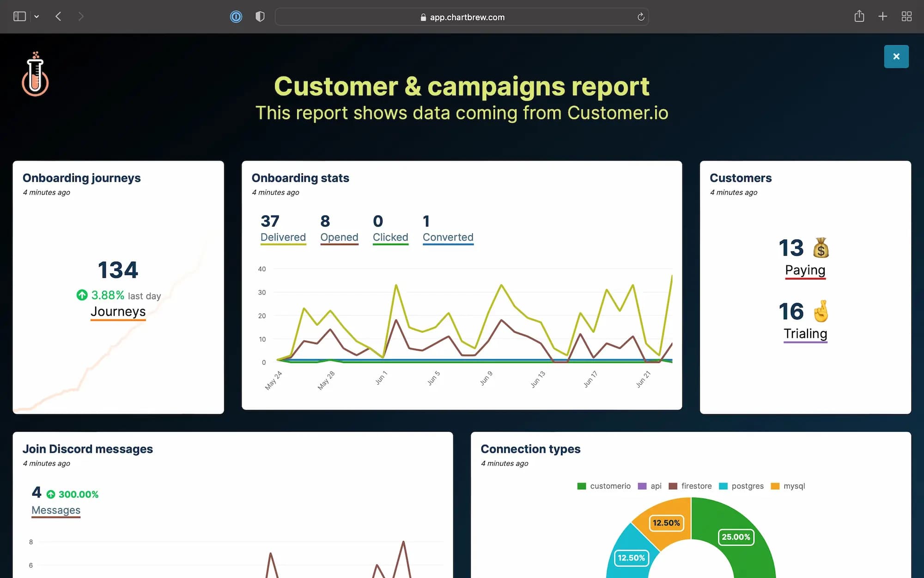Focus the app.chartbrew.com address bar
The height and width of the screenshot is (578, 924).
click(462, 17)
